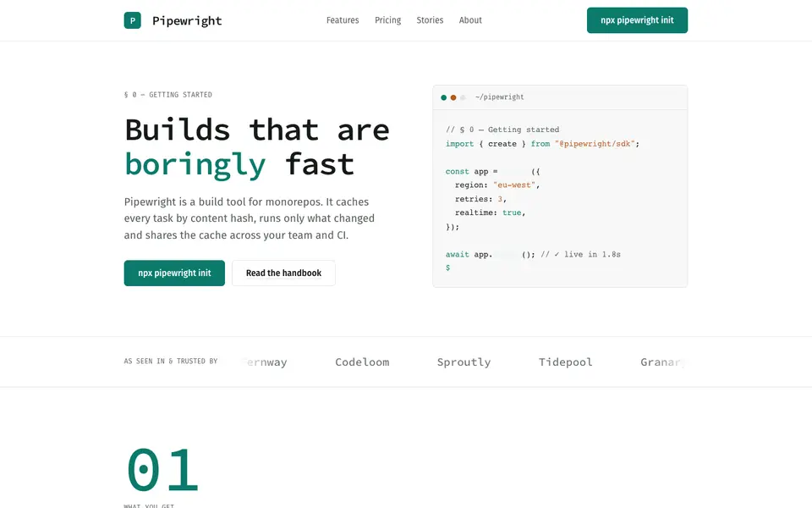This screenshot has height=508, width=812.
Task: Go to the Pricing page
Action: 388,20
